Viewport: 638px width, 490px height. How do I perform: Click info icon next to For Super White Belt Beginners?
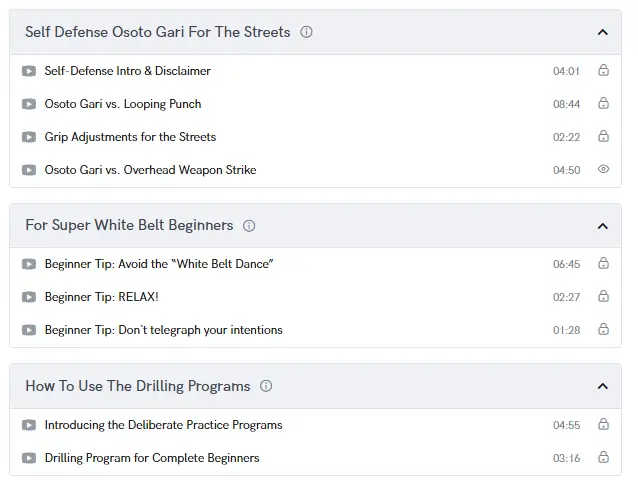click(x=249, y=226)
